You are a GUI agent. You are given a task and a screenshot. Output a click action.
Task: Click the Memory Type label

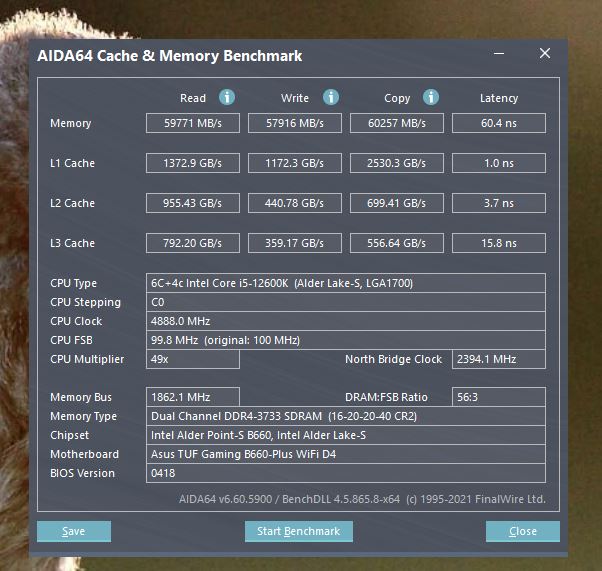83,416
